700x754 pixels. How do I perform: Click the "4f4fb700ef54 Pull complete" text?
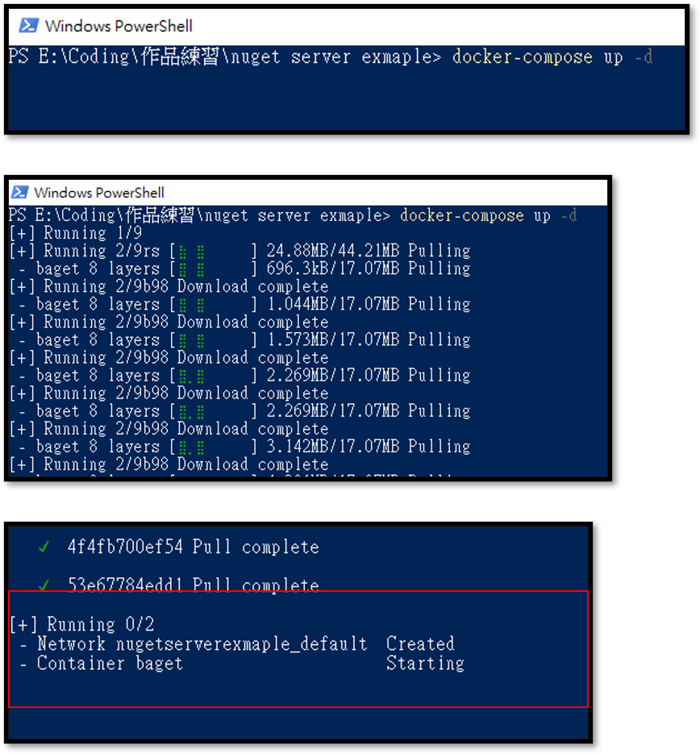click(x=194, y=548)
